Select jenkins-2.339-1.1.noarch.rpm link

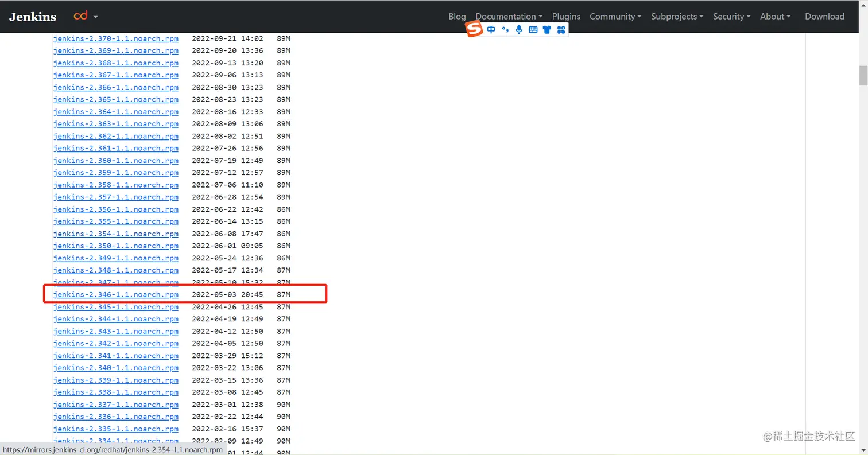pos(116,380)
